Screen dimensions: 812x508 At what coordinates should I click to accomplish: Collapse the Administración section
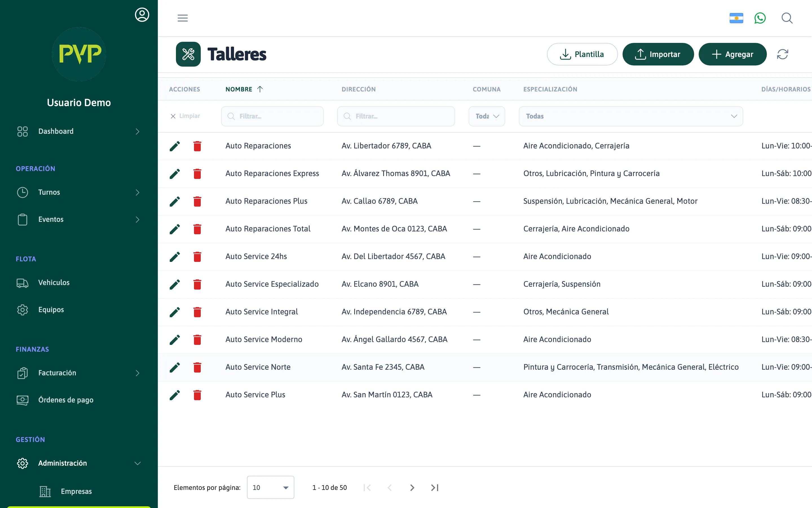[79, 463]
